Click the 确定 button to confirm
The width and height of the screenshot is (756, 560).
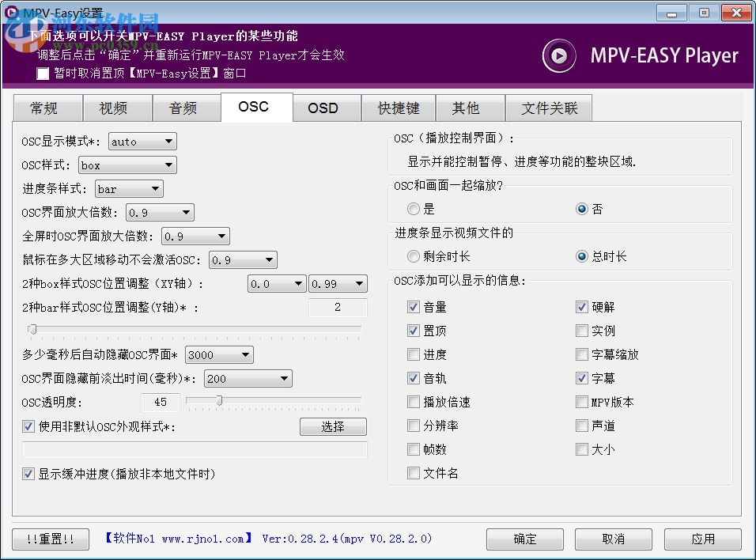click(524, 539)
